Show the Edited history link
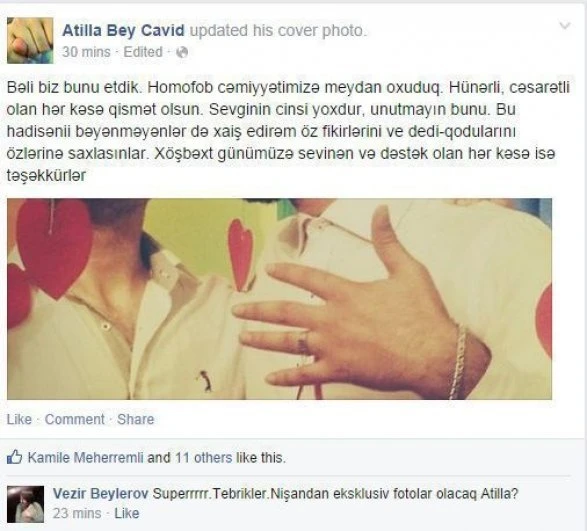The width and height of the screenshot is (587, 531). pyautogui.click(x=143, y=52)
